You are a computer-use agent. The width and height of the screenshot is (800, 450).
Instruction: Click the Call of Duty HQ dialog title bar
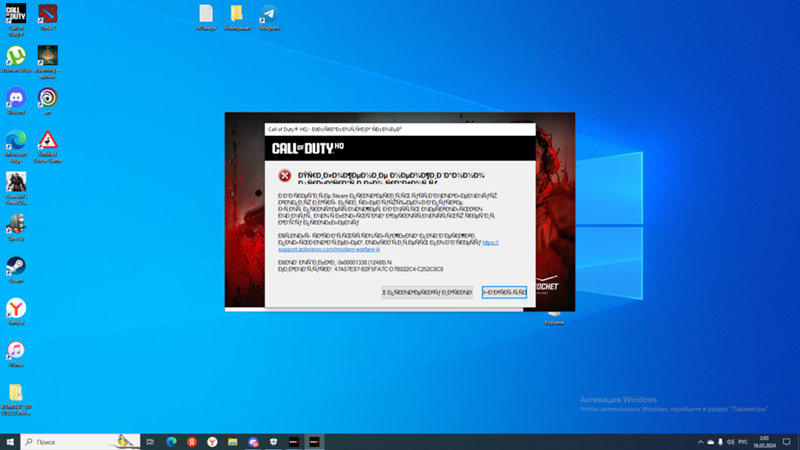click(x=400, y=129)
